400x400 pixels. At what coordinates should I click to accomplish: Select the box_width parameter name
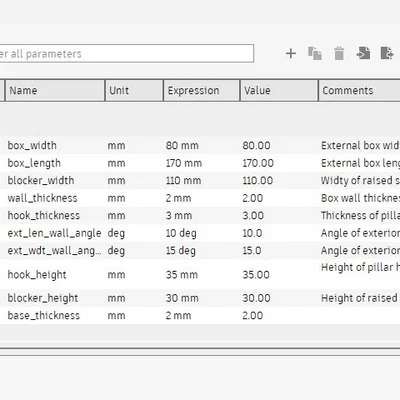(x=32, y=146)
